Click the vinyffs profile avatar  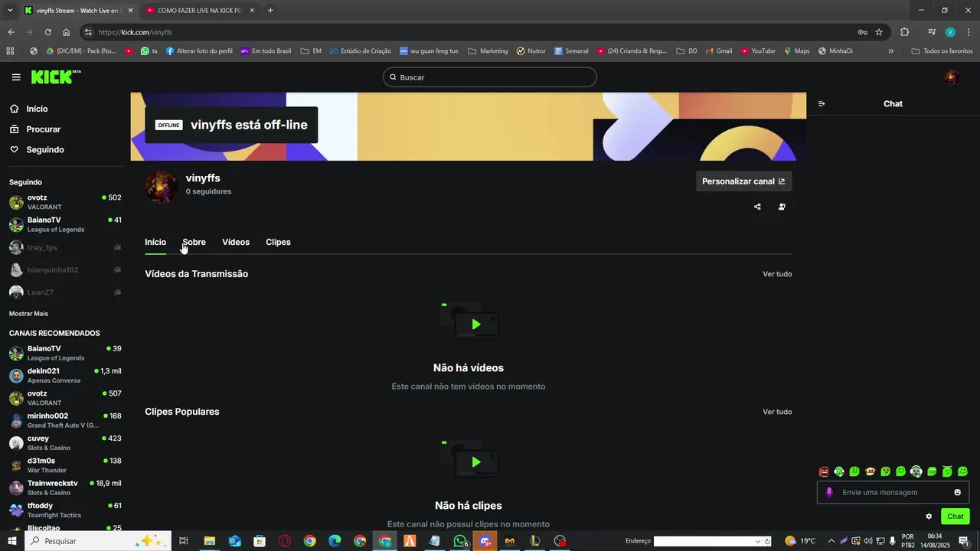point(162,187)
